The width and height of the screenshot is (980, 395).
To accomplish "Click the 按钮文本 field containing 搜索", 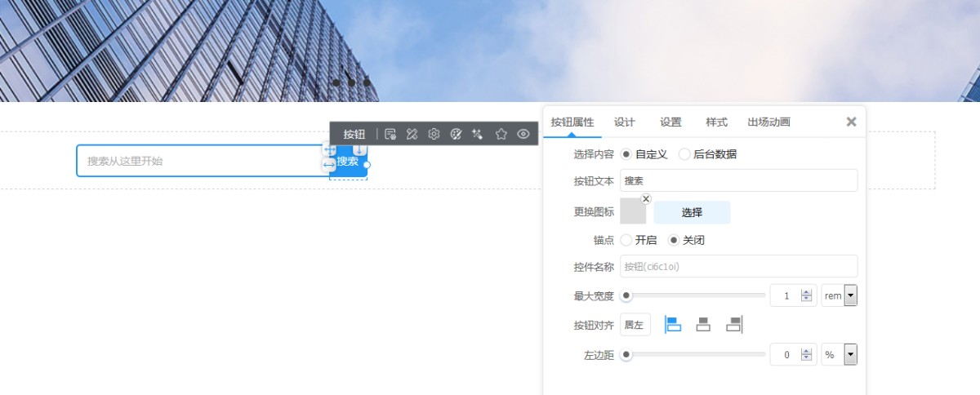I will point(739,180).
